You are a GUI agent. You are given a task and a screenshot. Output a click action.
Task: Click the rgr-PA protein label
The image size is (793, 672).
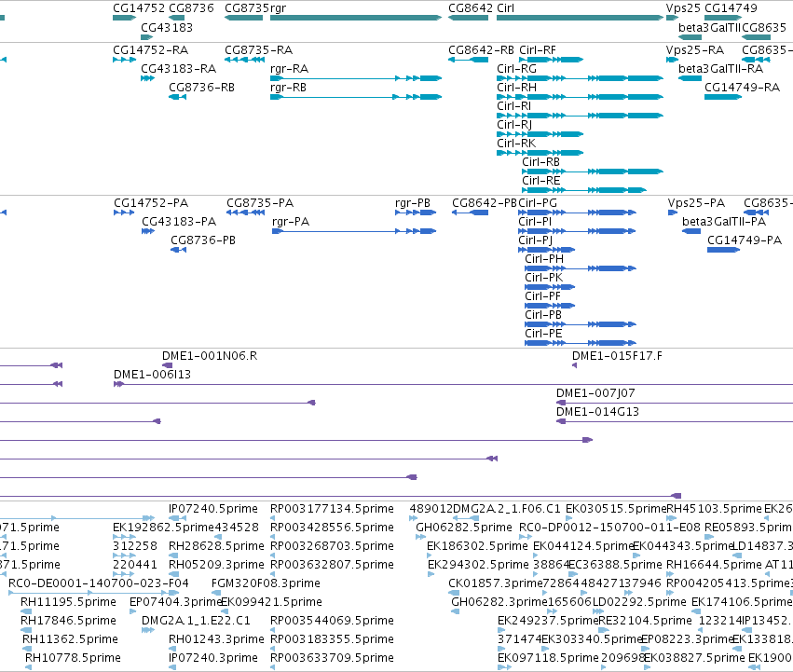(291, 222)
